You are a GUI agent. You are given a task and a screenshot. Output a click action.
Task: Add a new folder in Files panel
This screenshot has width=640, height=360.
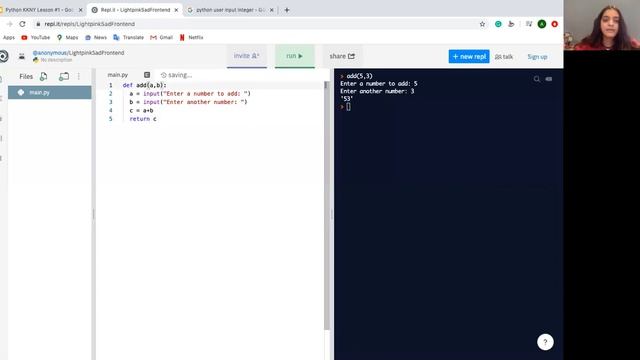(64, 76)
